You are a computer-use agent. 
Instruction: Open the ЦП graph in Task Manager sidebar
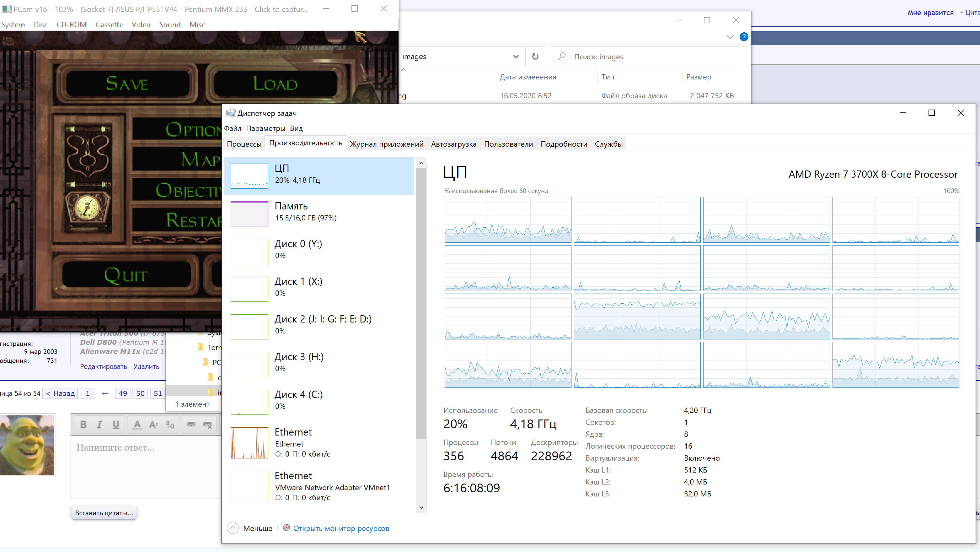point(319,176)
